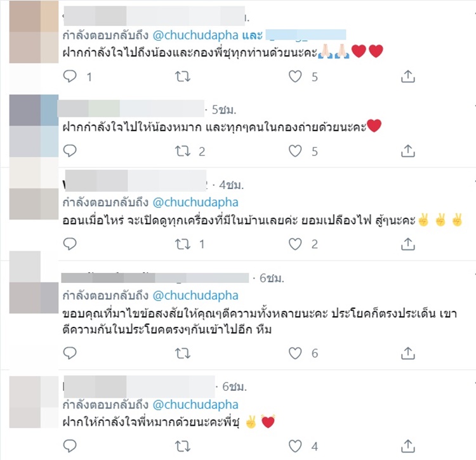Share the first tweet with two red hearts
Image resolution: width=476 pixels, height=460 pixels.
[x=407, y=76]
